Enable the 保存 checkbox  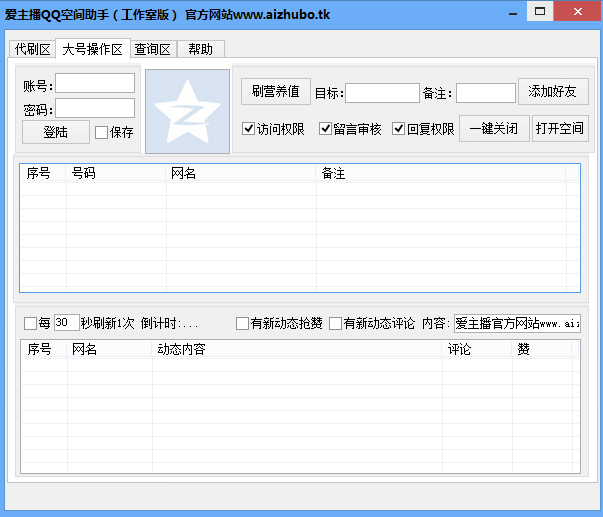click(x=102, y=132)
